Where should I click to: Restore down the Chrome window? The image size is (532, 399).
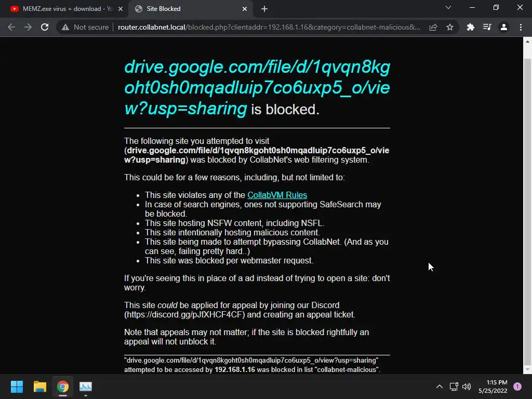tap(496, 7)
